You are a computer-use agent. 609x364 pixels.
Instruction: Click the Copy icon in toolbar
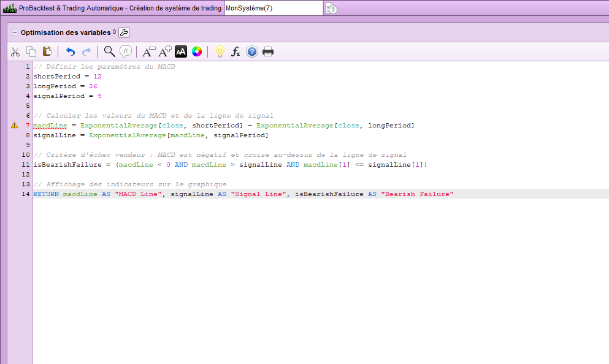pos(31,51)
